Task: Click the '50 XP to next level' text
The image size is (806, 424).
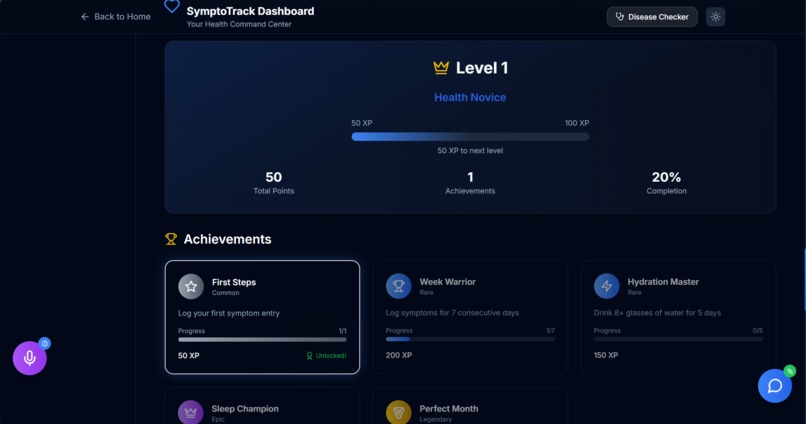Action: pos(470,151)
